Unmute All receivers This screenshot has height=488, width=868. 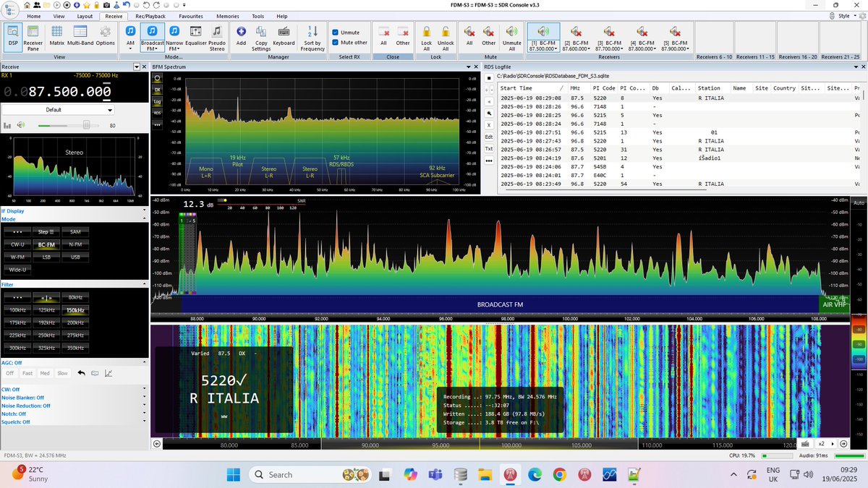(x=512, y=36)
